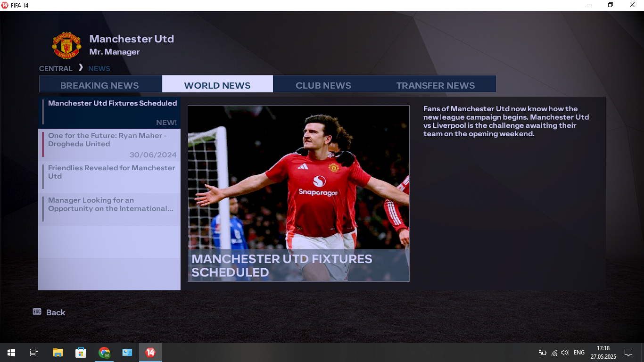644x362 pixels.
Task: Open the Ryan Maher Drogheda United story
Action: tap(109, 145)
